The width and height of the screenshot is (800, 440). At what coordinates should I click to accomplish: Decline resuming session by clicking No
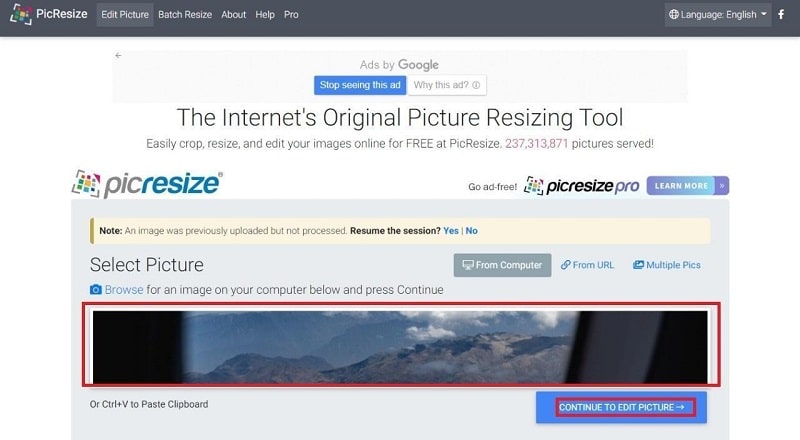click(471, 231)
